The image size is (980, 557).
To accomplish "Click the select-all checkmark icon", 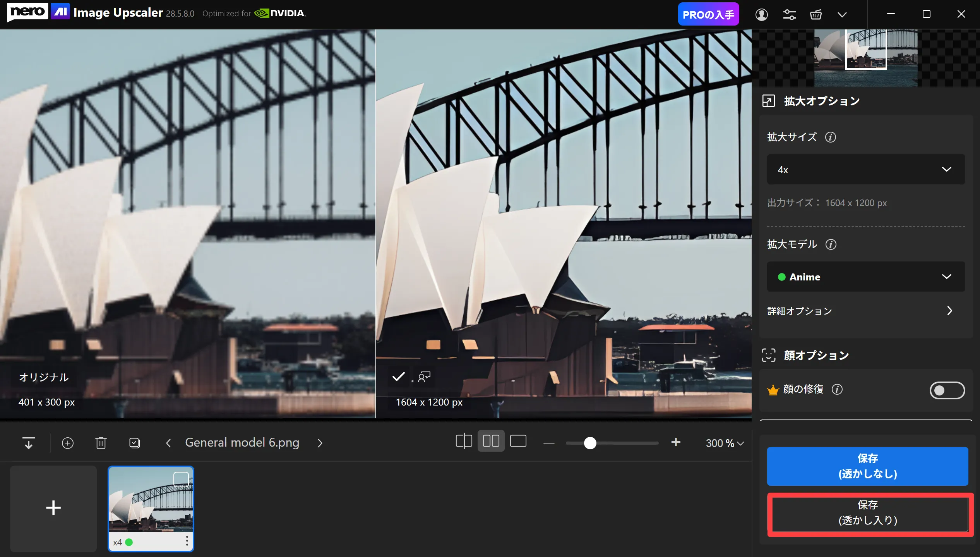I will pyautogui.click(x=134, y=443).
